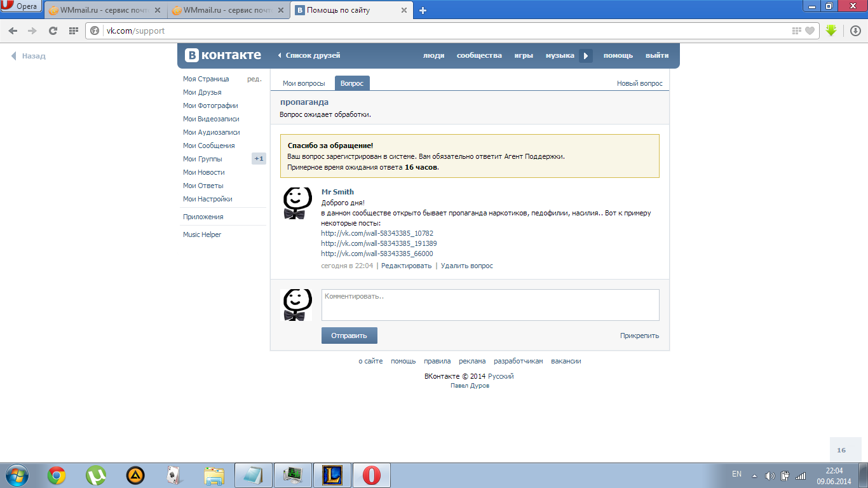
Task: Open "Мои Настройки" in sidebar
Action: 208,199
